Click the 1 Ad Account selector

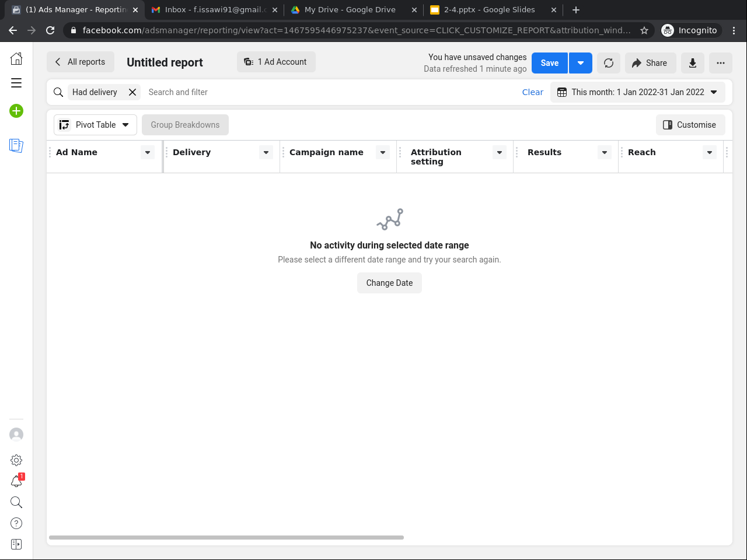(x=276, y=62)
